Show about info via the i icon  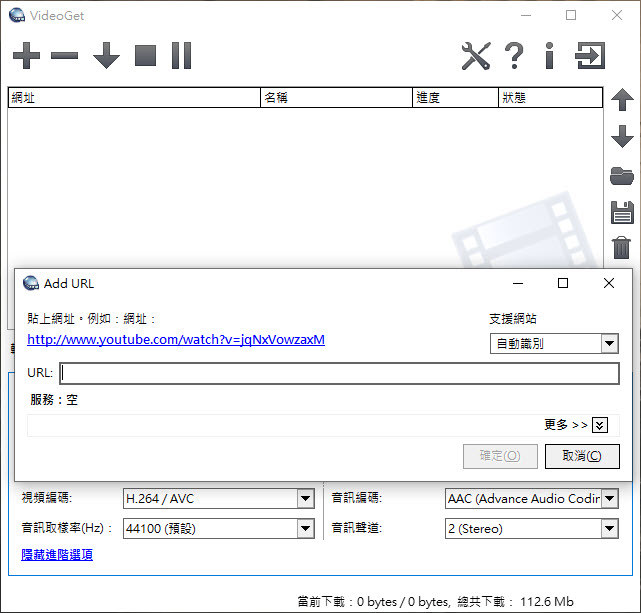pyautogui.click(x=550, y=56)
